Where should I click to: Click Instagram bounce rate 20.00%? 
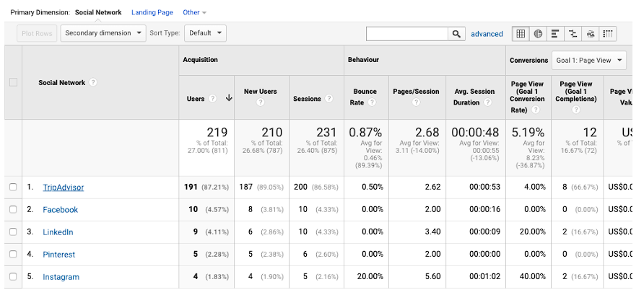coord(370,276)
